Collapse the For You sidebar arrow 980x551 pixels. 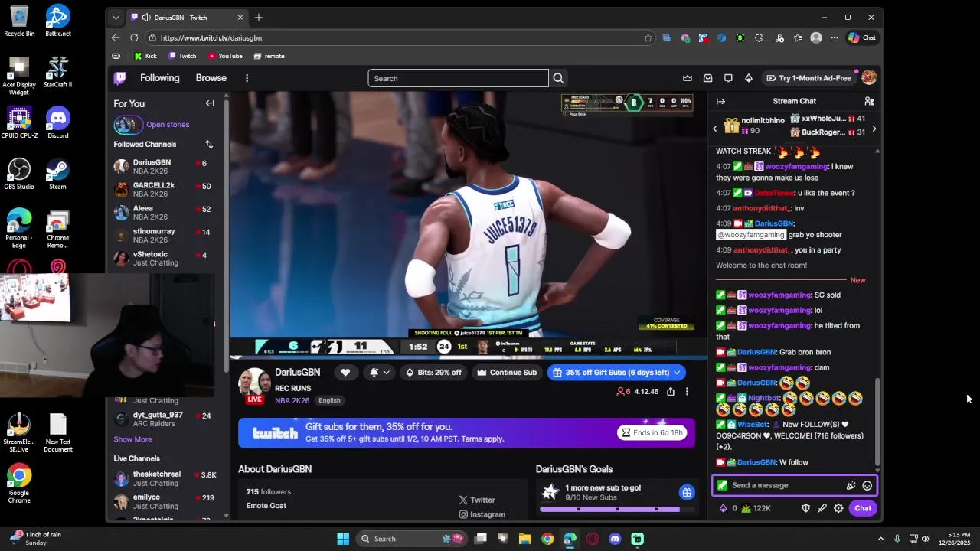tap(210, 103)
